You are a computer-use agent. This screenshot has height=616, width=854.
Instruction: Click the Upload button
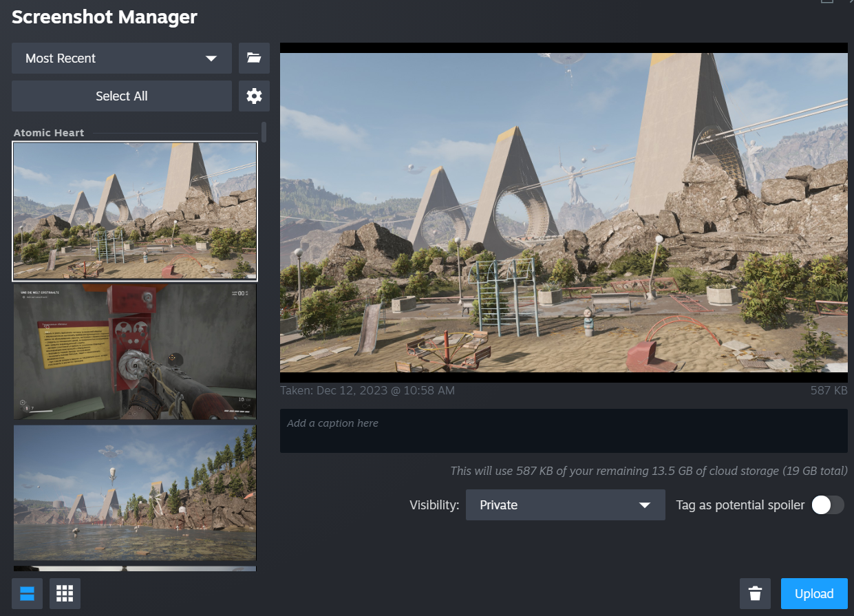(x=814, y=593)
